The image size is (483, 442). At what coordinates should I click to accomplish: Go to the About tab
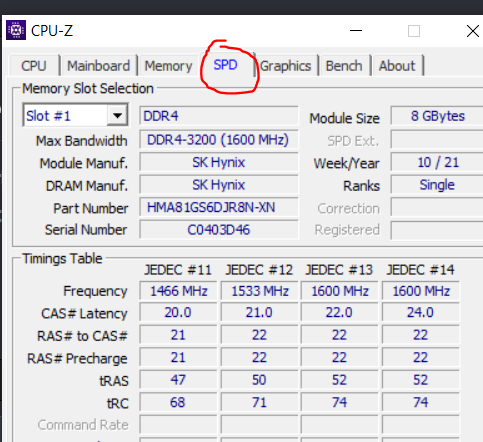click(397, 66)
